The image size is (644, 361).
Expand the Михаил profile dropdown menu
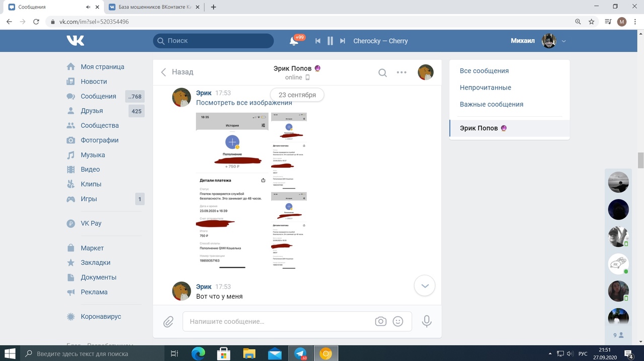point(564,41)
